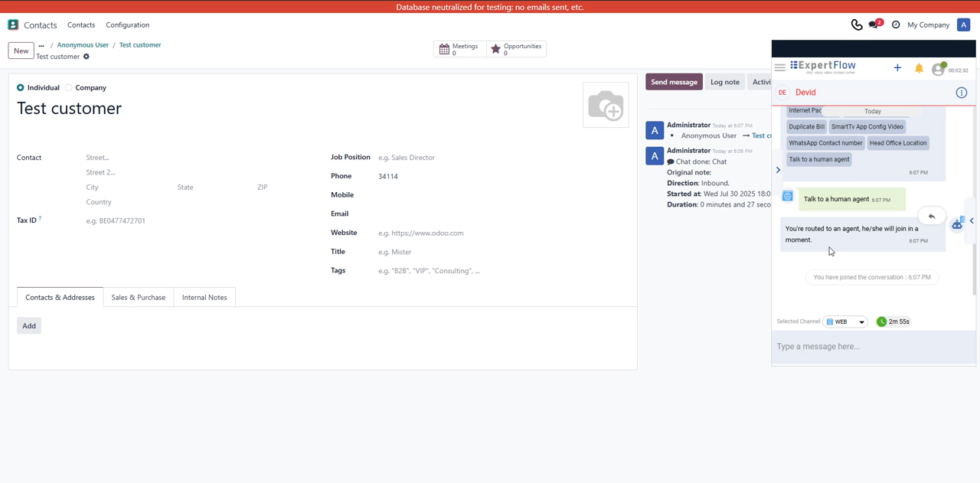Open the conversations icon with red badge
Screen dimensions: 980x483
click(x=874, y=25)
